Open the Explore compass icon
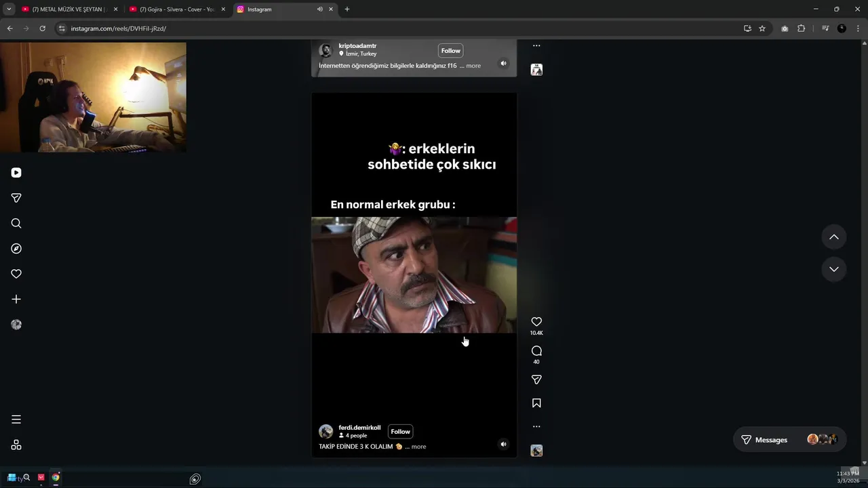 16,249
